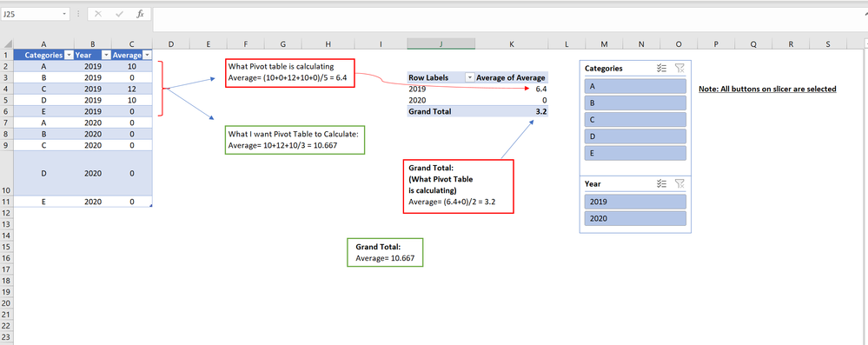Open the Row Labels pivot filter dropdown

[470, 78]
